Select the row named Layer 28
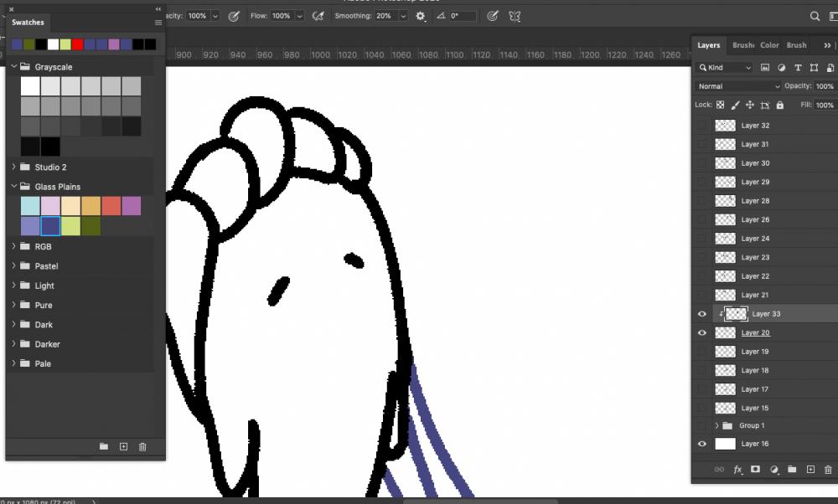The image size is (838, 504). [765, 201]
